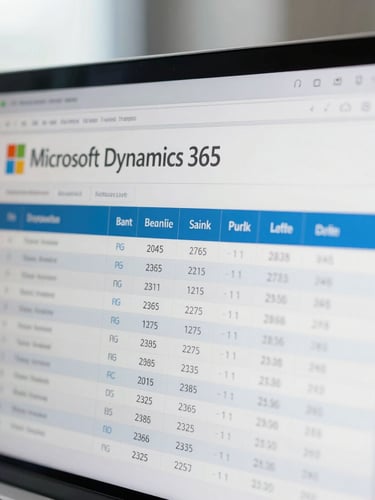The image size is (375, 500).
Task: Select the cell reading 2765
Action: pyautogui.click(x=198, y=251)
